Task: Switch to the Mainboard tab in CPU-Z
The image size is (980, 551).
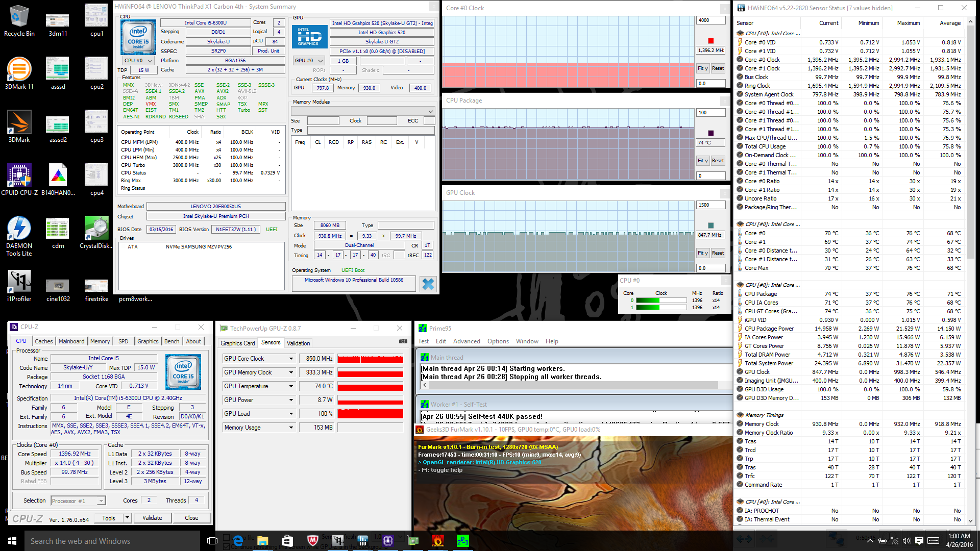Action: 71,341
